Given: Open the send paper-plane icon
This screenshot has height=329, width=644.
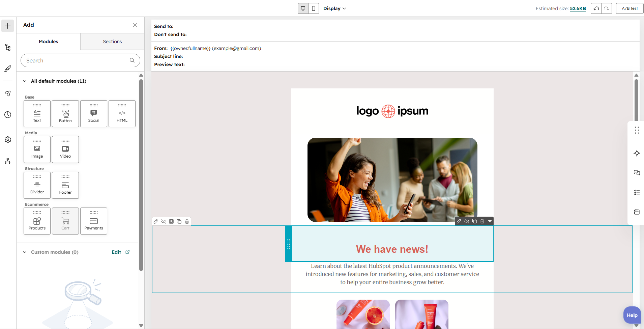Looking at the screenshot, I should [8, 93].
